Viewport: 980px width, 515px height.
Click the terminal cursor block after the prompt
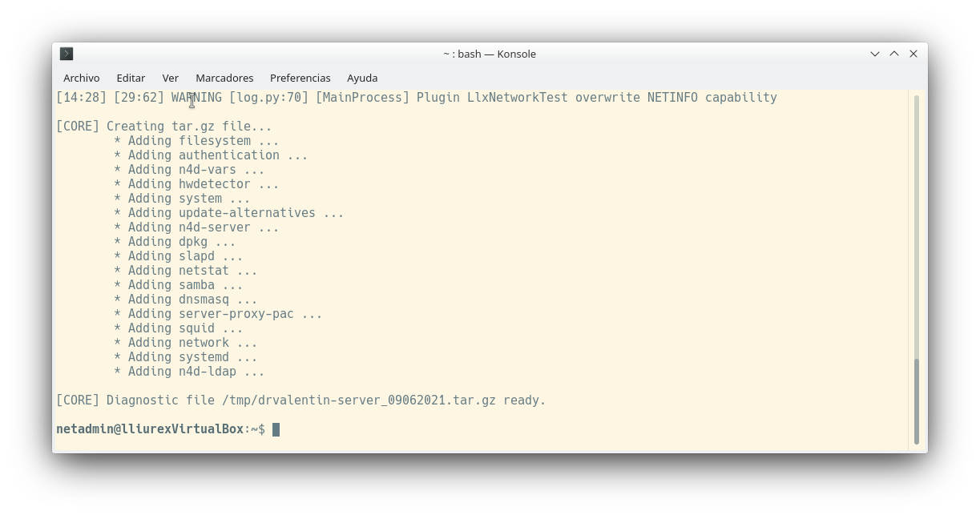click(276, 429)
